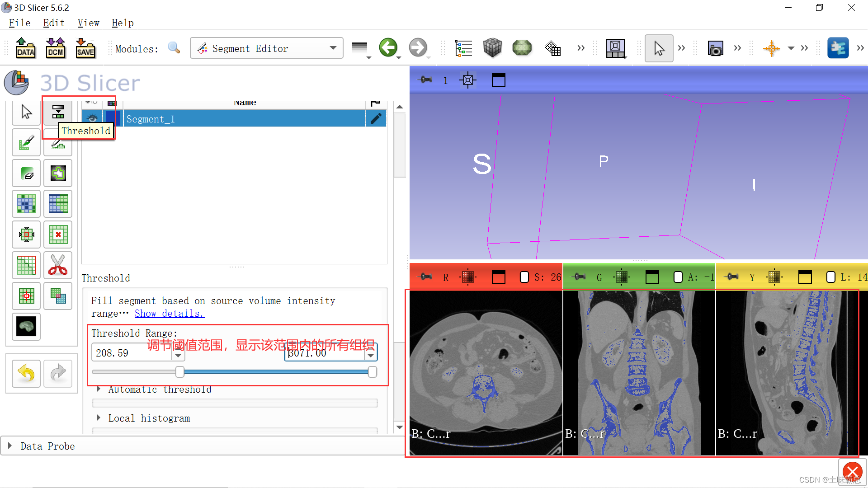Open the DCM DICOM import tool
Screen dimensions: 868x488
[55, 48]
